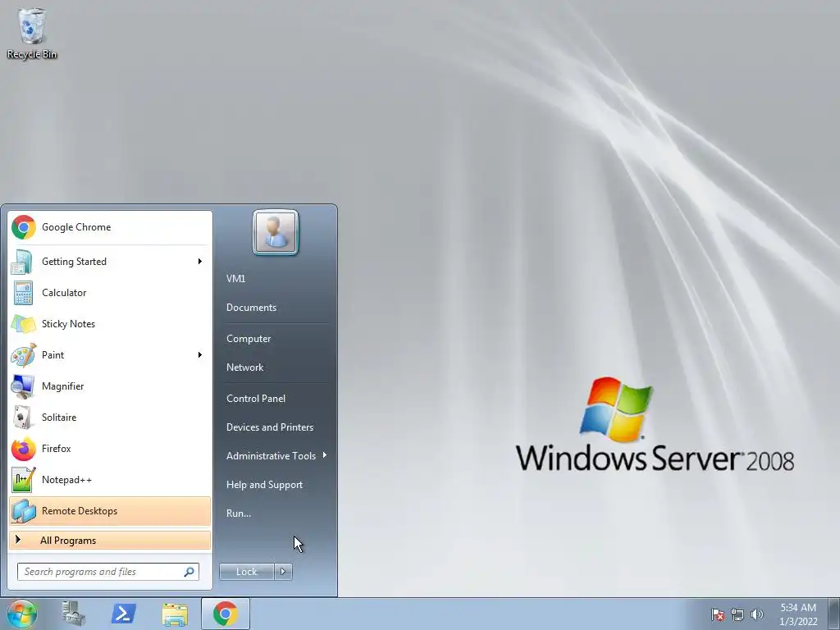840x630 pixels.
Task: Open the VM1 user folder
Action: [235, 279]
